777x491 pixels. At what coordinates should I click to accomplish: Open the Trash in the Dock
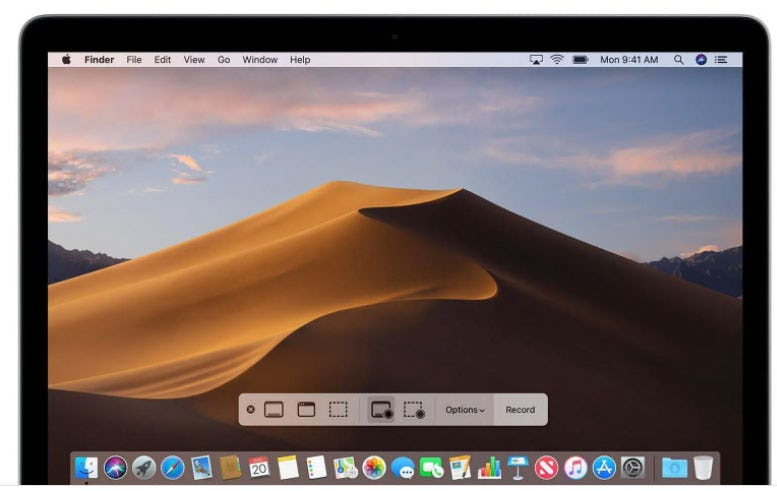(x=703, y=468)
